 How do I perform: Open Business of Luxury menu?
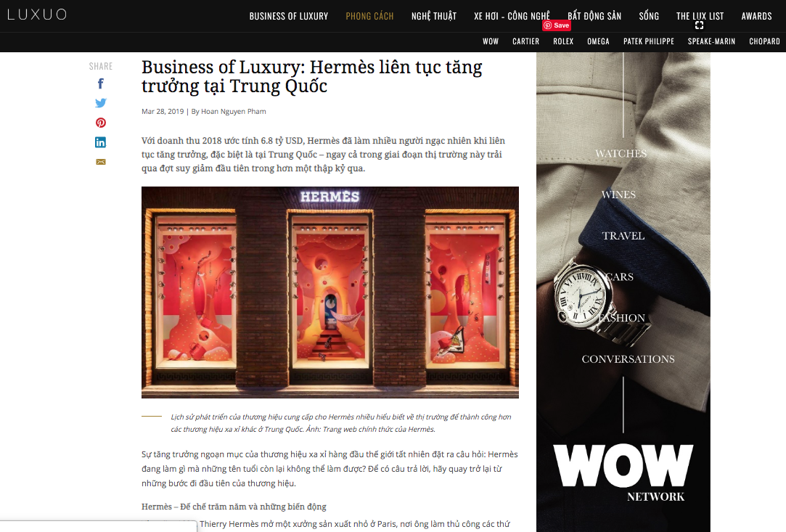[289, 16]
